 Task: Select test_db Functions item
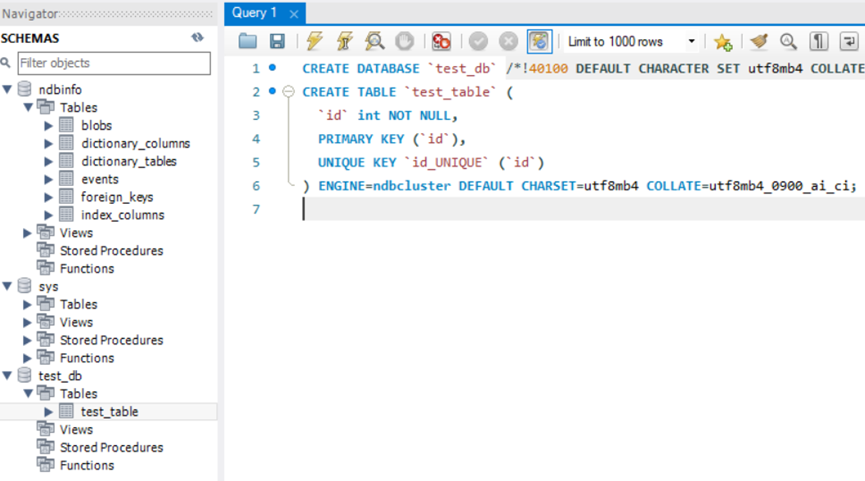click(87, 465)
